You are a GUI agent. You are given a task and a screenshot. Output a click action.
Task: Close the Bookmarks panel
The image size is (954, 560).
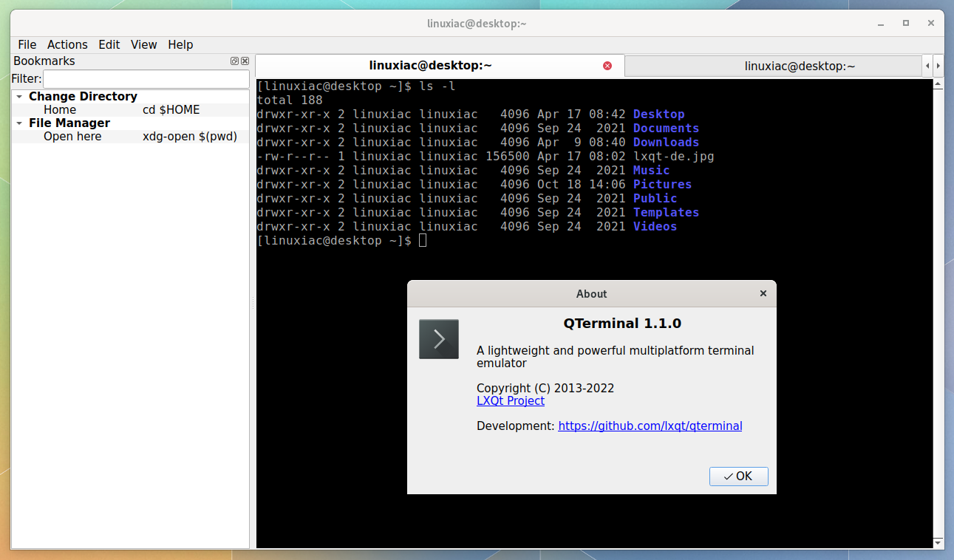click(244, 61)
